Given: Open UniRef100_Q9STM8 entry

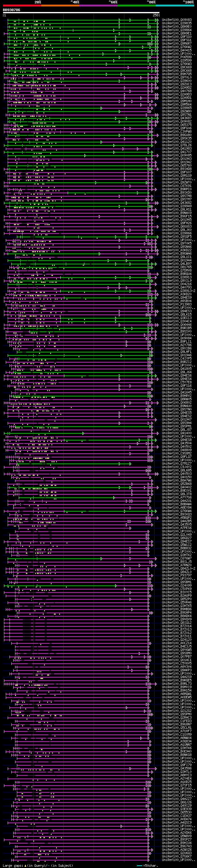Looking at the screenshot, I should tap(177, 196).
